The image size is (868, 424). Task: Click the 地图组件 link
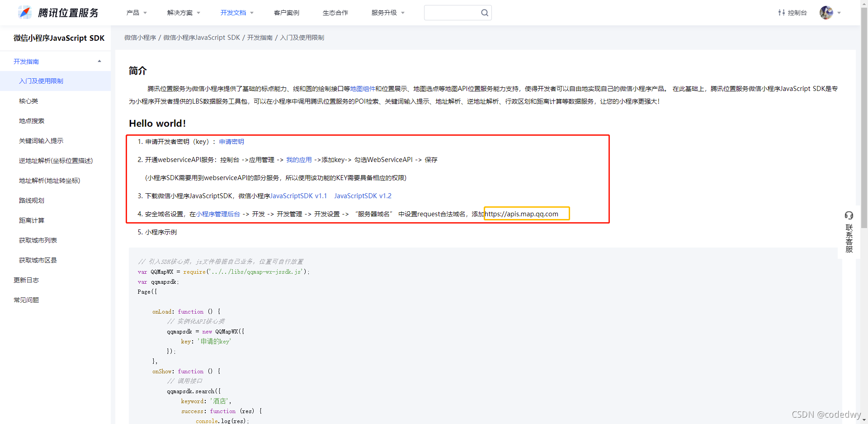(363, 89)
